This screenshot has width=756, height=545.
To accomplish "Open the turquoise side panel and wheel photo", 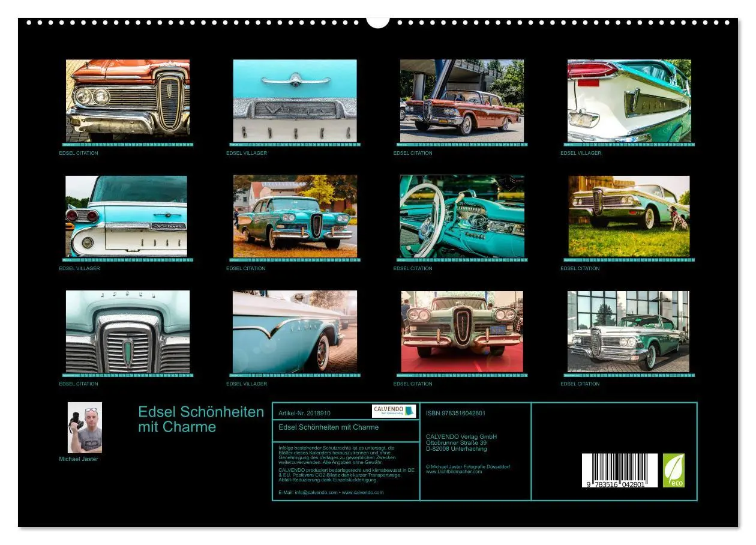I will pos(295,332).
